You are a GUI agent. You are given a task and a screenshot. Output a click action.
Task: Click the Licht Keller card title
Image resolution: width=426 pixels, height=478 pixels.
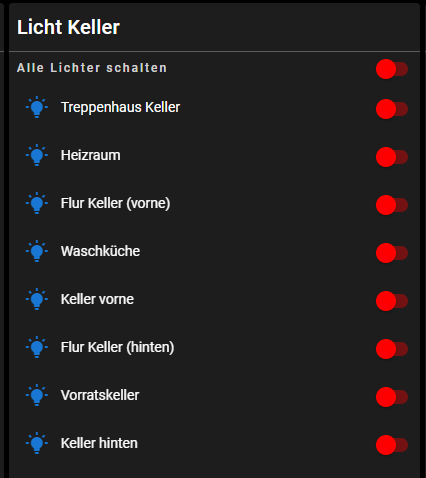[x=68, y=27]
